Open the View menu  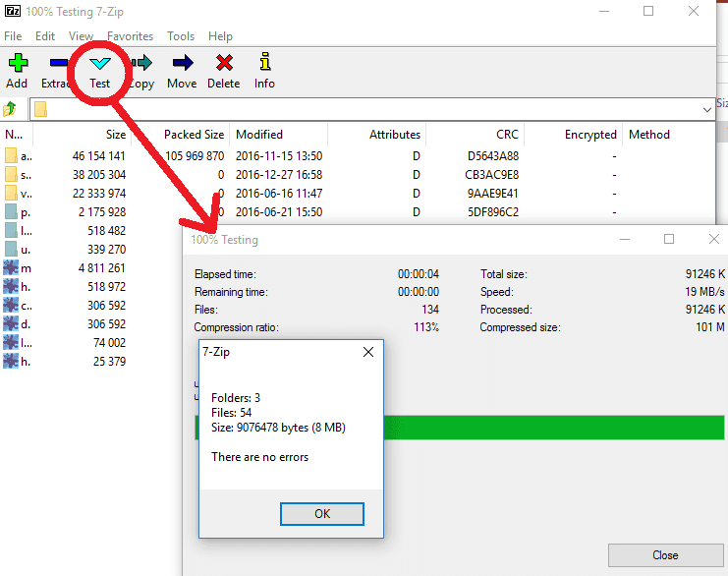point(81,36)
